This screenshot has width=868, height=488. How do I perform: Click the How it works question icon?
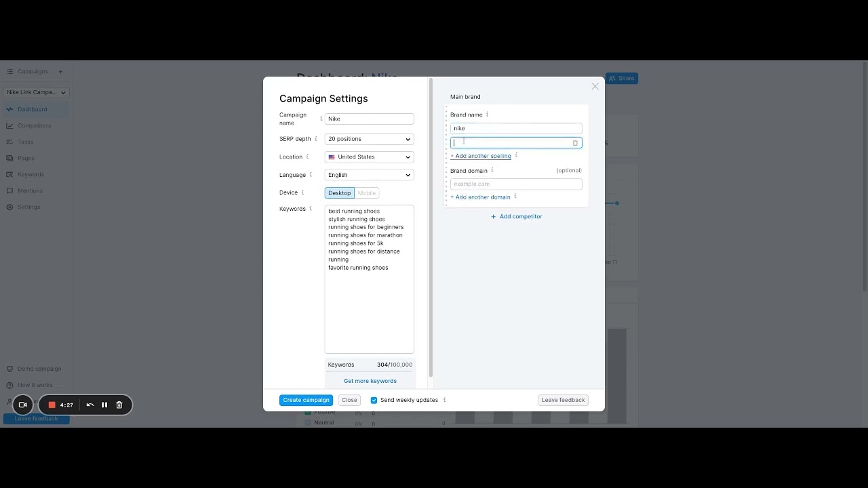coord(10,385)
